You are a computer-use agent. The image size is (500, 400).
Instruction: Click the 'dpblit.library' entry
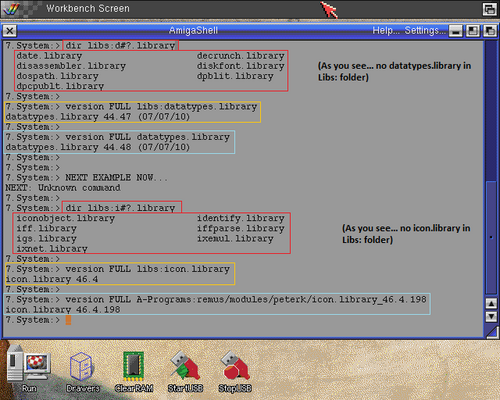coord(235,76)
